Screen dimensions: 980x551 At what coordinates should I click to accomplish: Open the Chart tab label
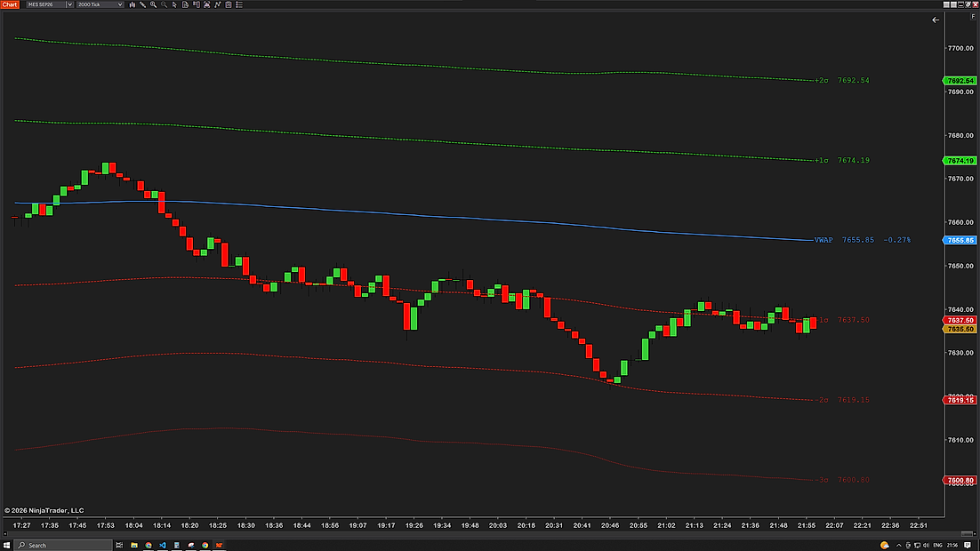tap(10, 4)
